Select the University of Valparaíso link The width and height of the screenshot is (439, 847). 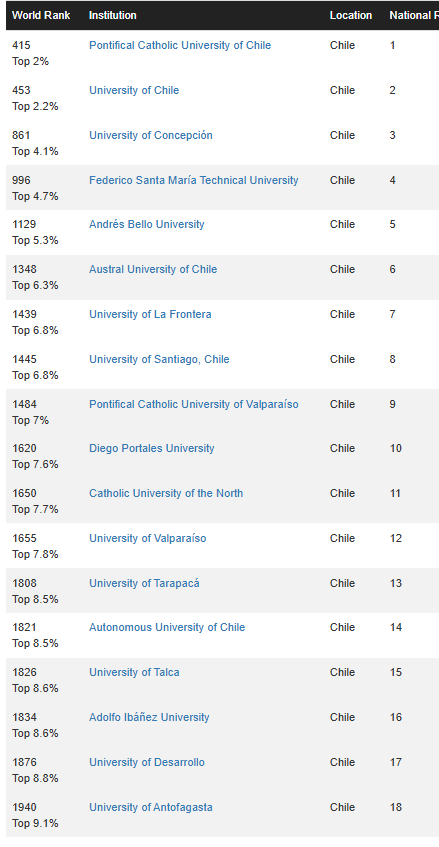click(x=147, y=538)
